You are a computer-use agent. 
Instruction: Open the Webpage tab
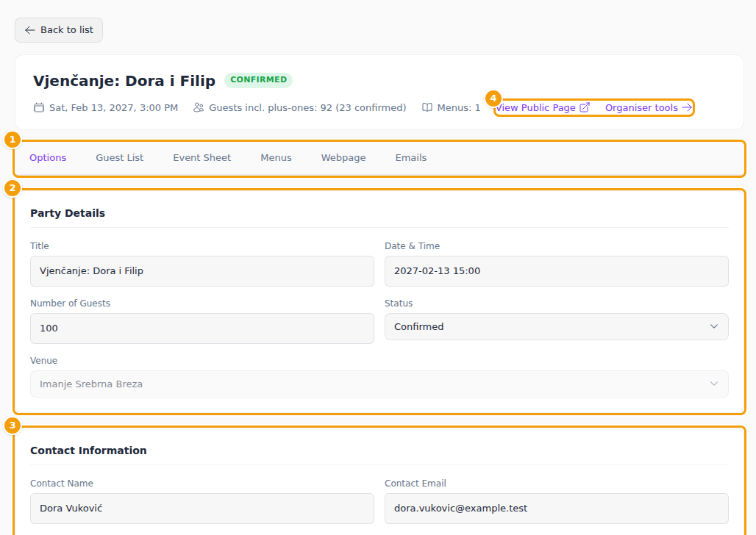[343, 157]
